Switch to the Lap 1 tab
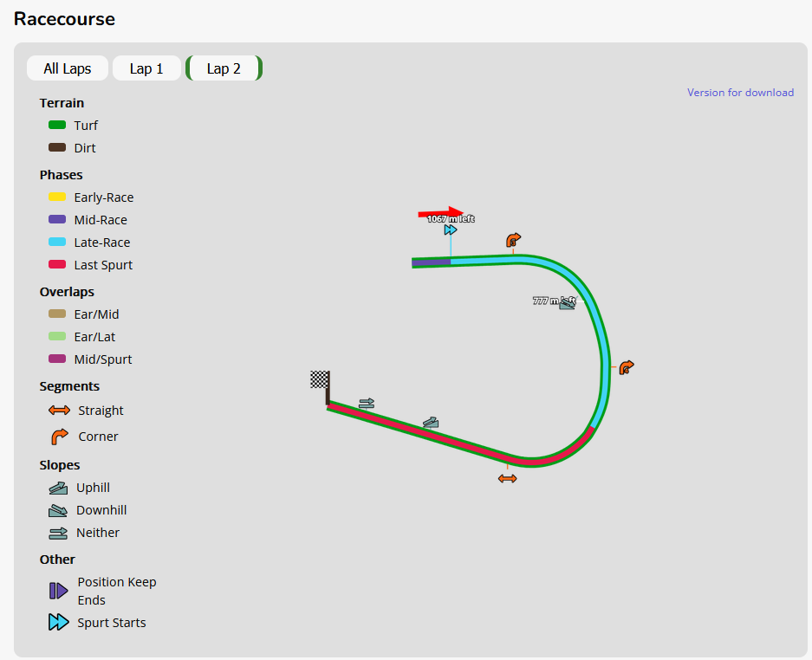Viewport: 812px width, 660px height. [x=146, y=68]
